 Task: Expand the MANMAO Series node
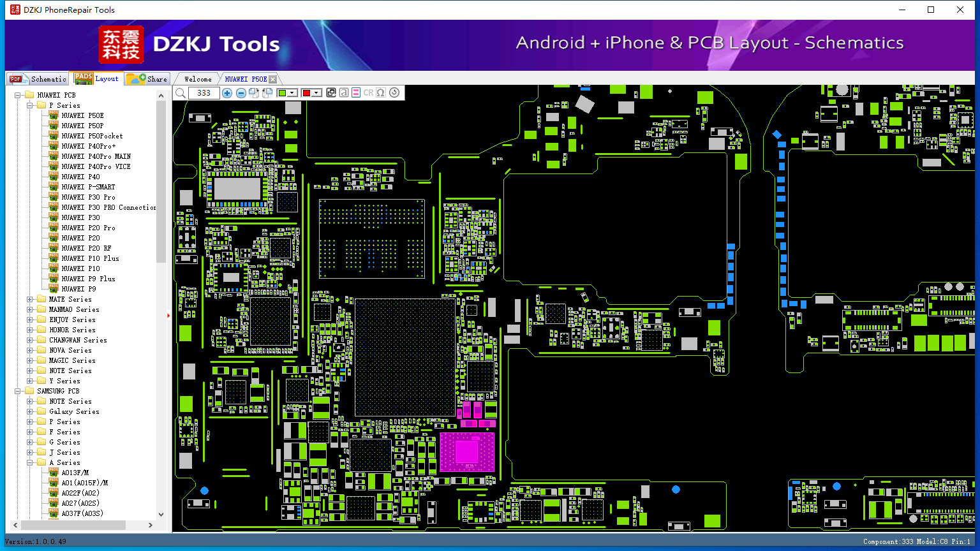[30, 309]
